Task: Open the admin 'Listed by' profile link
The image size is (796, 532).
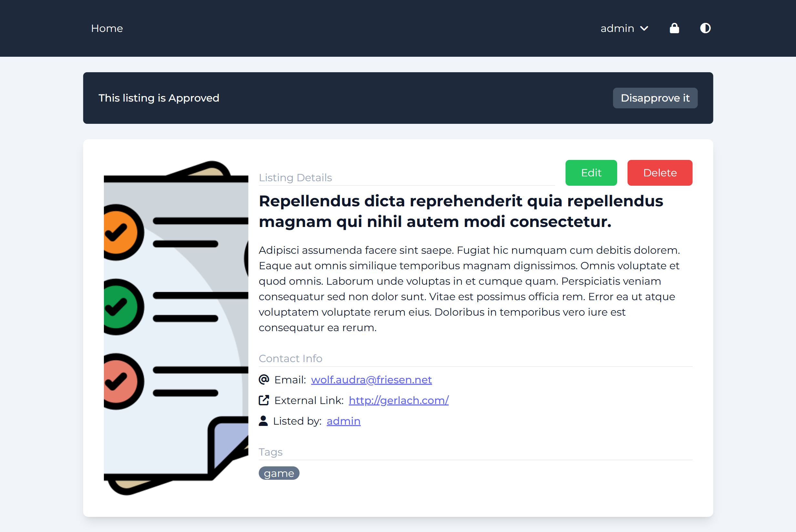Action: click(343, 421)
